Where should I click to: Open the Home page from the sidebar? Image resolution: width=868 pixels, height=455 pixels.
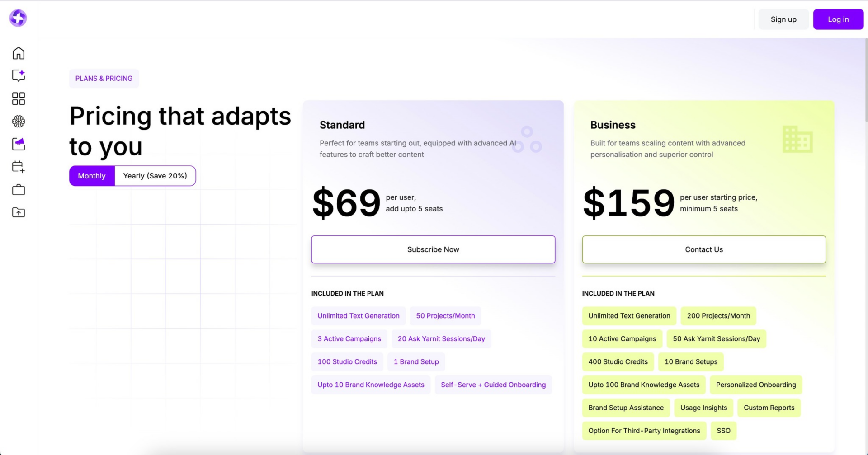pos(18,53)
